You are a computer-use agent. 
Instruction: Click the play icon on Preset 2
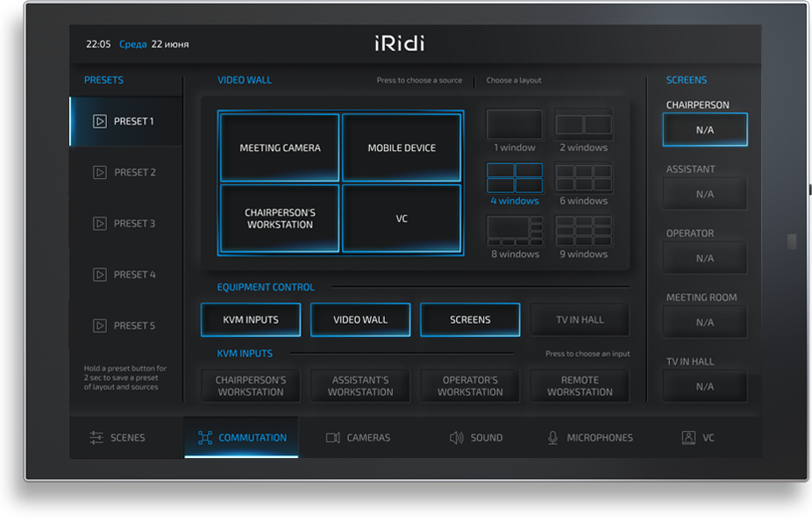pos(100,173)
